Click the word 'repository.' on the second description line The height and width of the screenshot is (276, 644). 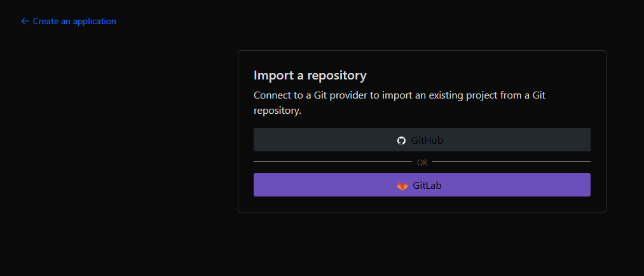(x=277, y=111)
